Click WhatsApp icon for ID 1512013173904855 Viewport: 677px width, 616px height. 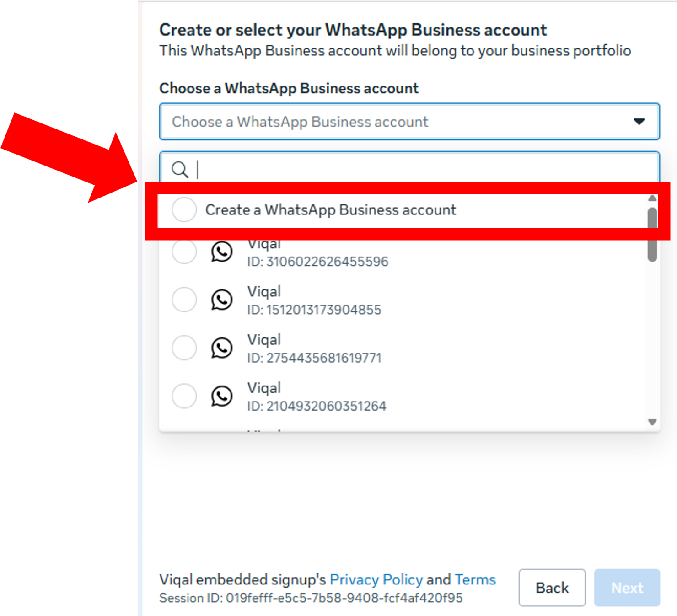coord(222,300)
